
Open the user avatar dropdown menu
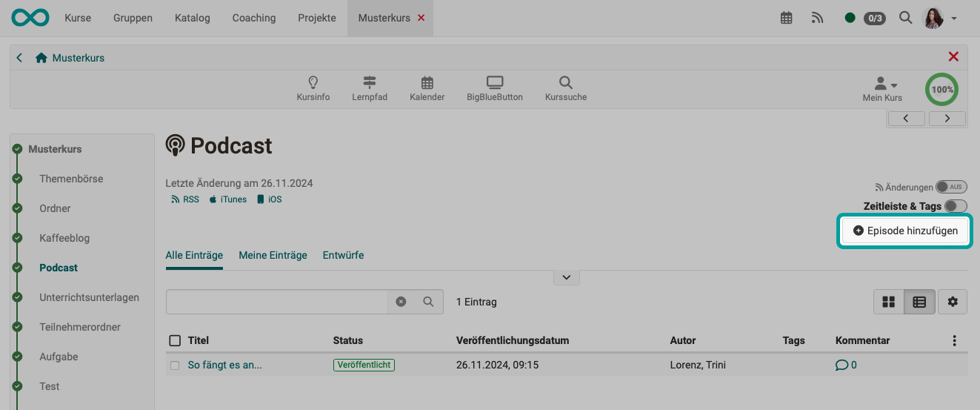click(939, 18)
